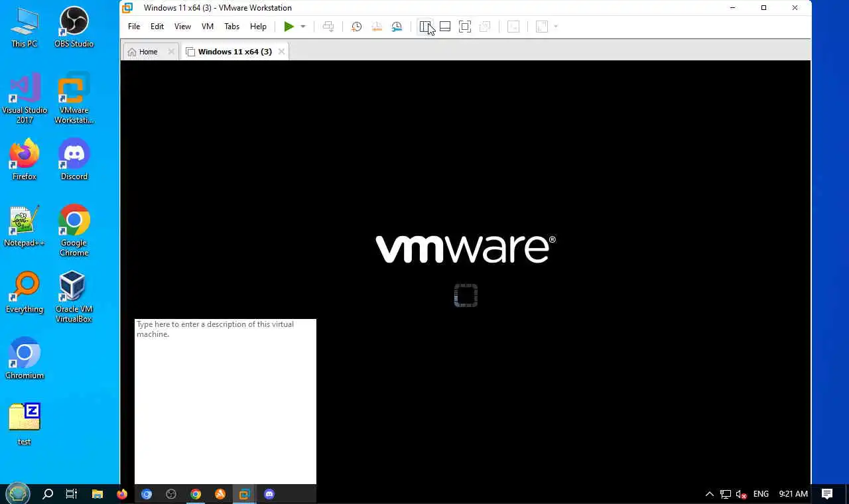
Task: Open the Help menu
Action: [x=258, y=27]
